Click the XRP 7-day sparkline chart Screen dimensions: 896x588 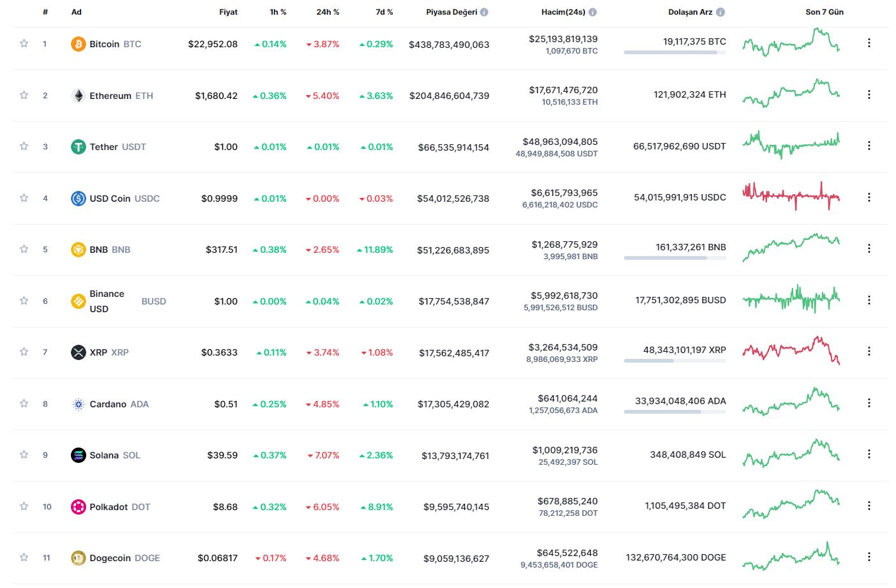click(791, 351)
